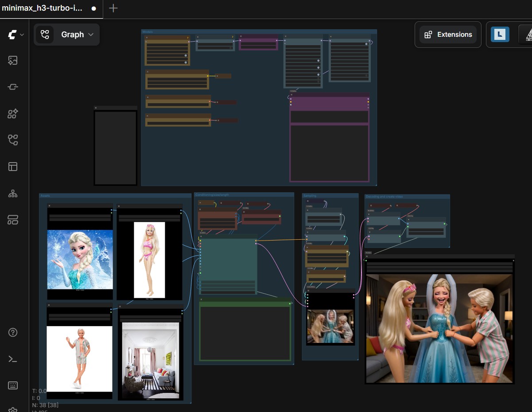This screenshot has height=412, width=532.
Task: Select the Elsa Frozen image thumbnail
Action: coord(80,260)
